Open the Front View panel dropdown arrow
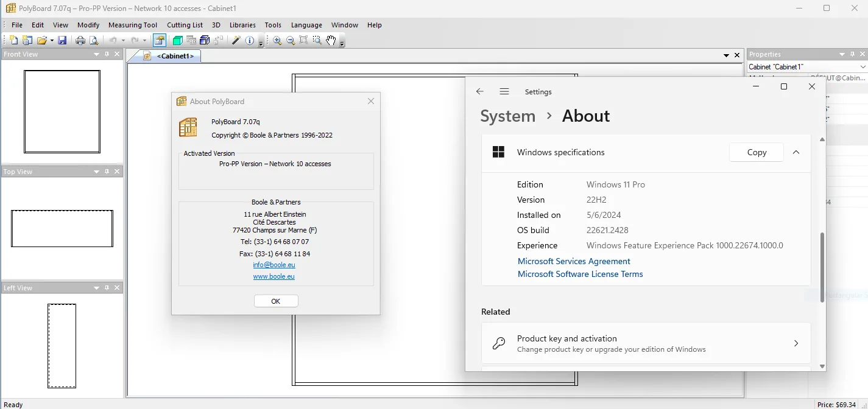The image size is (868, 409). (96, 54)
